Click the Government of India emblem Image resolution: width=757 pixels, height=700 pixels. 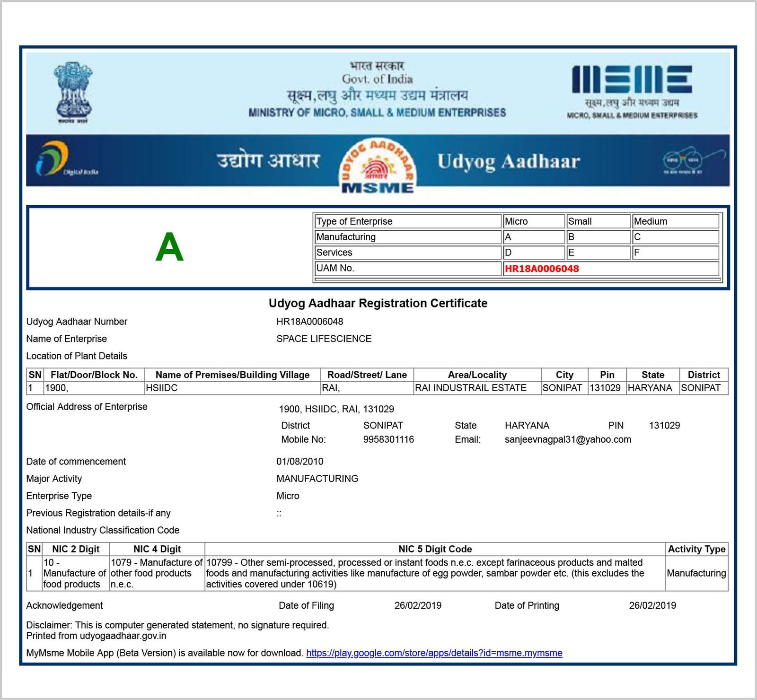click(73, 93)
